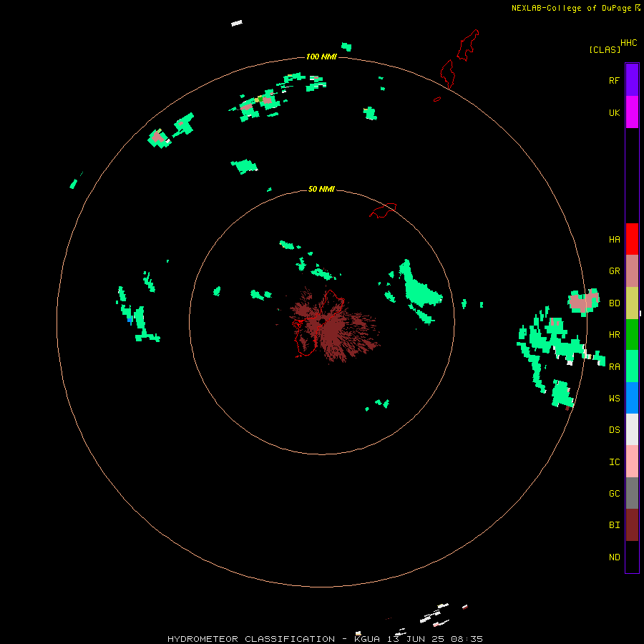Click the 100 NMI range label

[321, 57]
